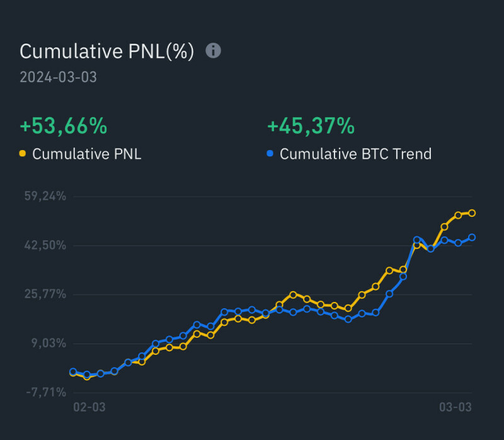Toggle the Cumulative PNL legend label
This screenshot has width=504, height=440.
(x=86, y=153)
